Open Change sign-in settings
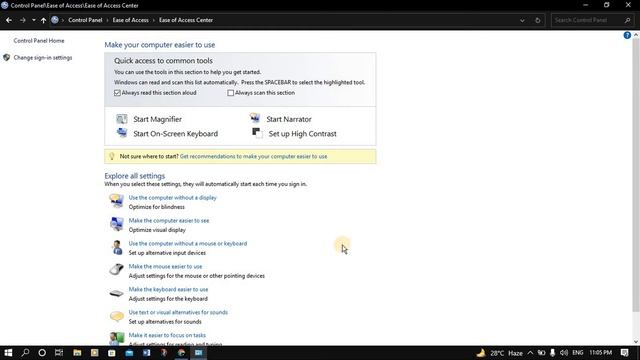This screenshot has height=360, width=640. click(x=43, y=58)
